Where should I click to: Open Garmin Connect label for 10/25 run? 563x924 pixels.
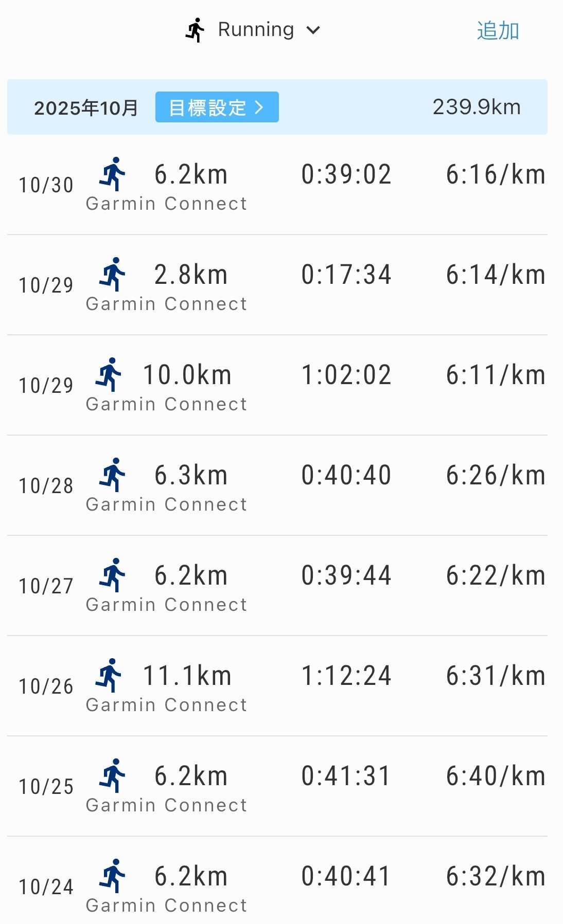coord(166,805)
